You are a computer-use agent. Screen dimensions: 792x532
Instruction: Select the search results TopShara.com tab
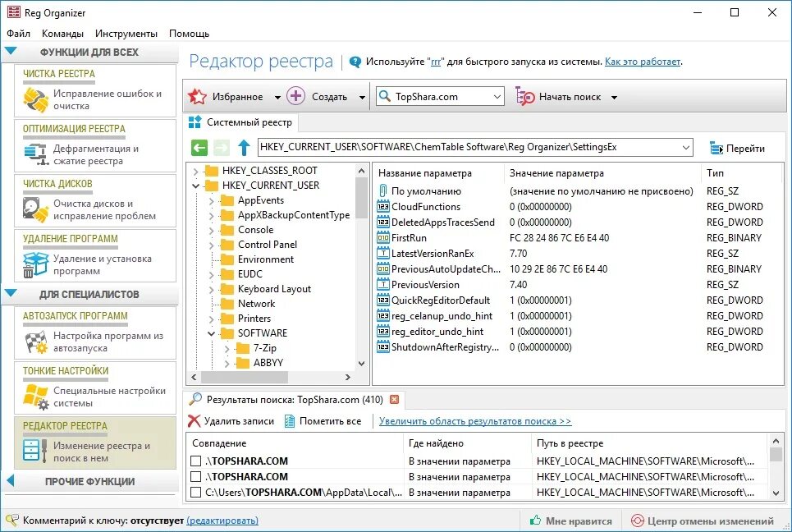[294, 400]
